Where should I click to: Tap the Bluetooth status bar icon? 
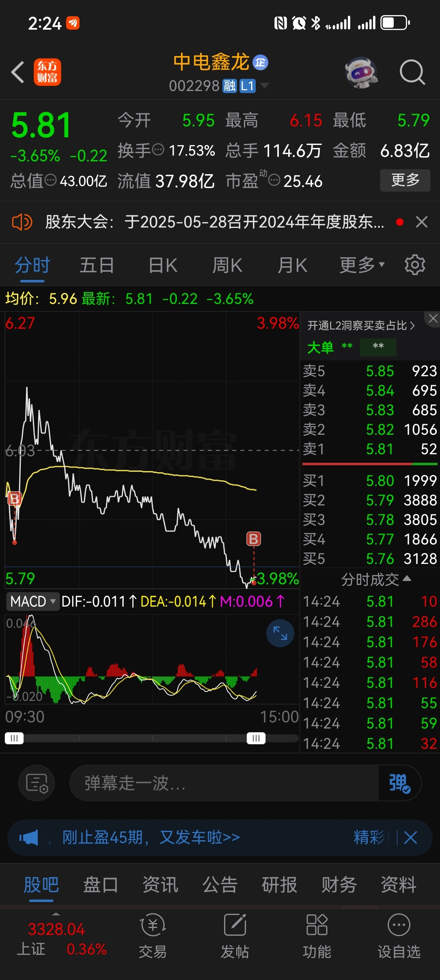point(315,23)
